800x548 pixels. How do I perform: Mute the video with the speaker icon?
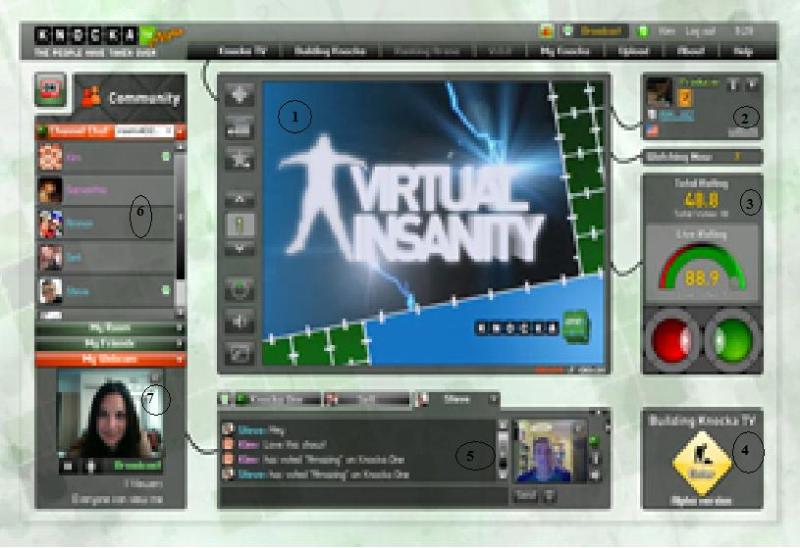tap(240, 321)
